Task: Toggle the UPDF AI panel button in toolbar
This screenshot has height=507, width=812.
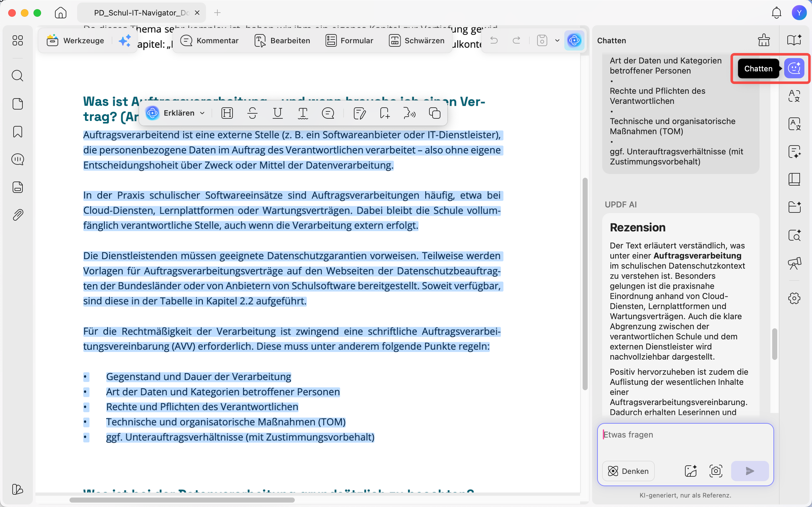Action: (x=574, y=41)
